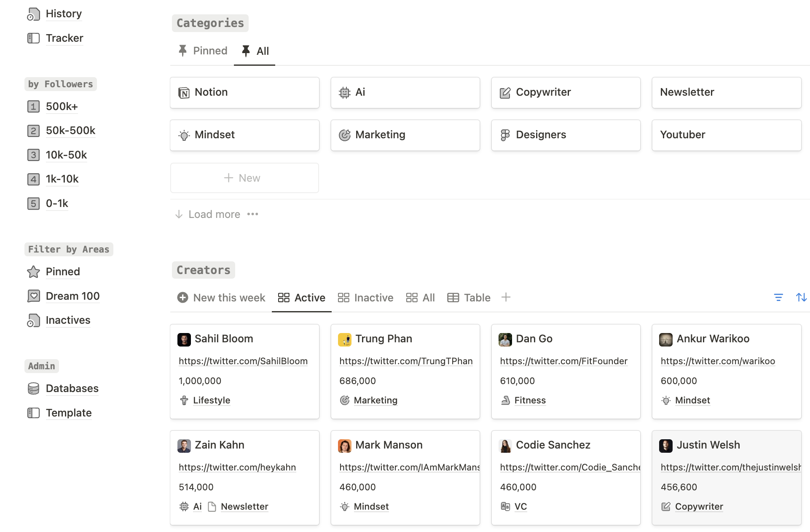Click the star icon next to Pinned

click(33, 272)
